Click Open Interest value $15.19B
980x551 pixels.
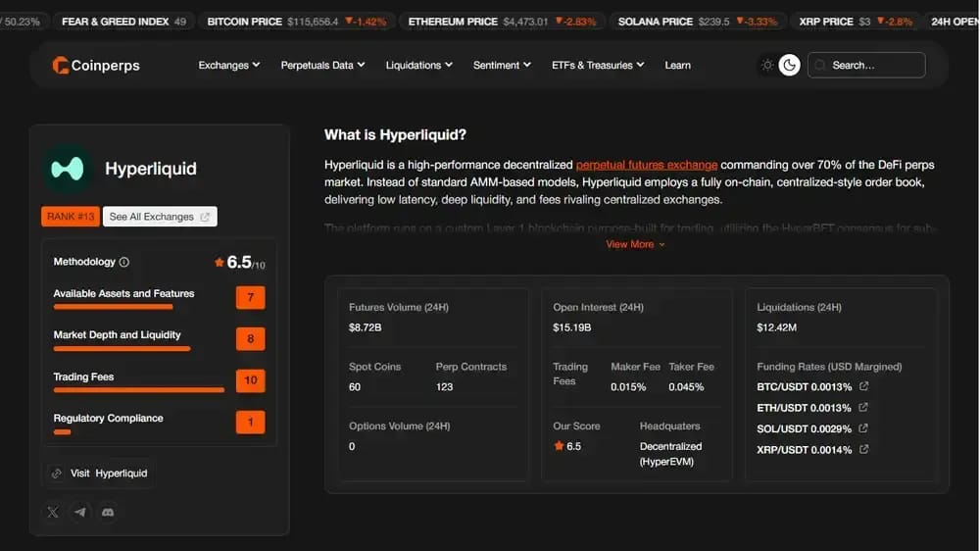pos(572,327)
